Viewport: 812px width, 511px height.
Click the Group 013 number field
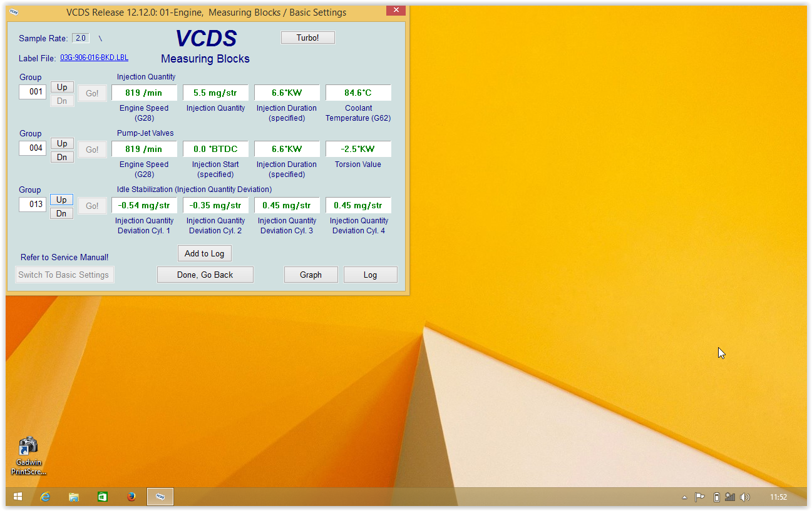(33, 205)
